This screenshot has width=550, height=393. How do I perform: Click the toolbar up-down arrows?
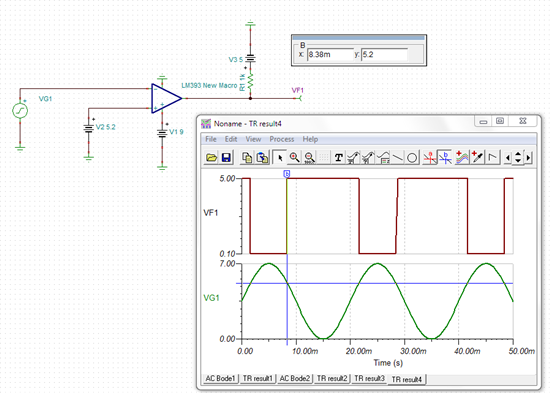pyautogui.click(x=518, y=158)
